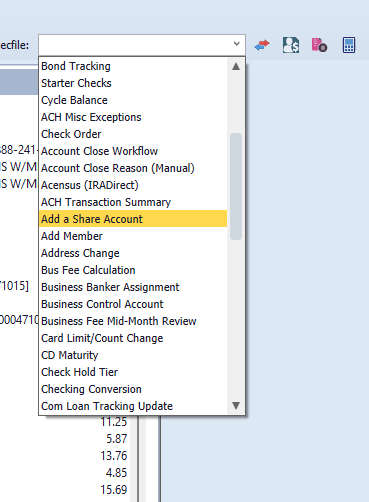Click the 13.76 value cell
The image size is (369, 502).
click(114, 456)
